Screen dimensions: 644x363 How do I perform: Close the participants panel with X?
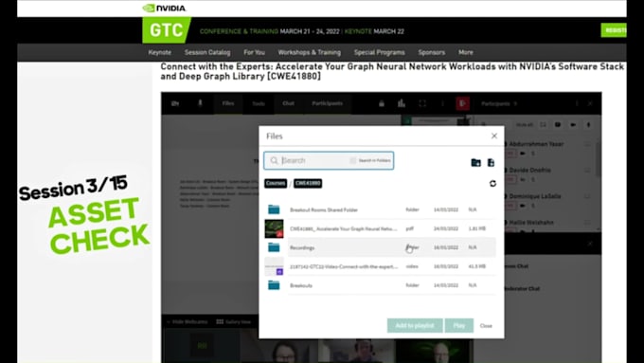coord(590,103)
